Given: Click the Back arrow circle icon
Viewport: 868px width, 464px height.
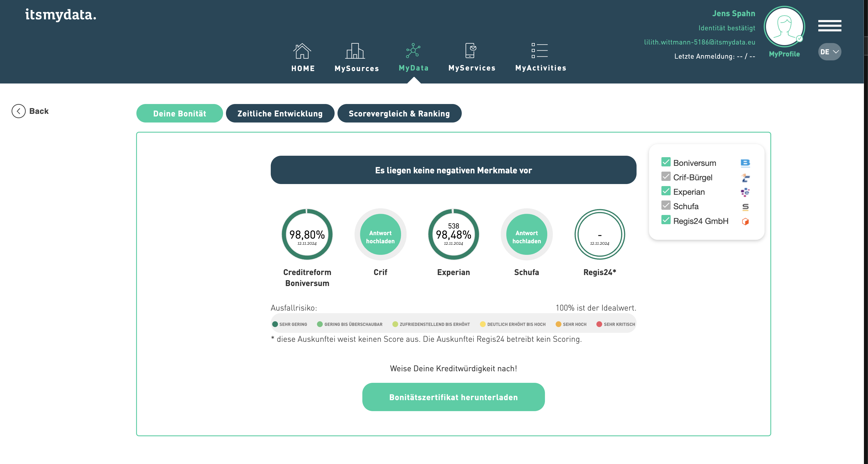Looking at the screenshot, I should point(18,111).
